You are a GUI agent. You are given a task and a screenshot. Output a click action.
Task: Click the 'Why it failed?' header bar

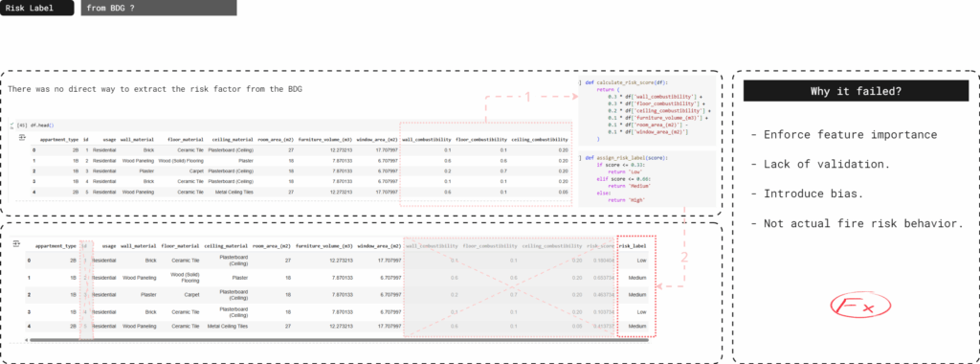(856, 91)
